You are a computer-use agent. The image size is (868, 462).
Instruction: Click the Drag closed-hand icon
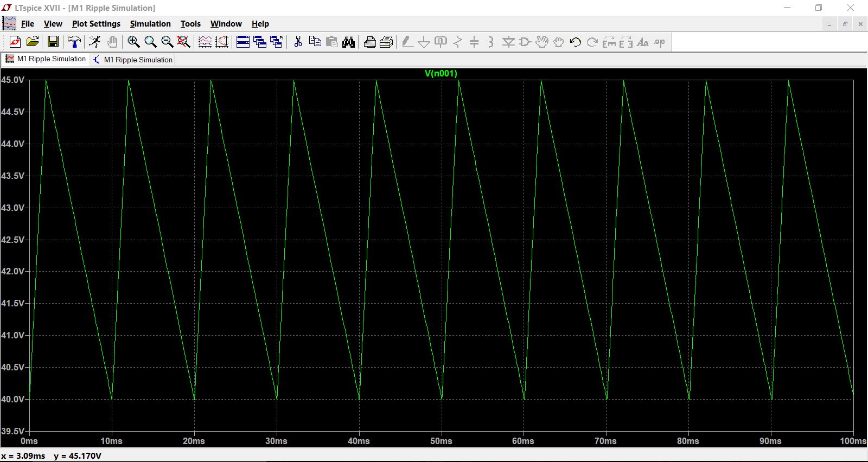tap(558, 42)
